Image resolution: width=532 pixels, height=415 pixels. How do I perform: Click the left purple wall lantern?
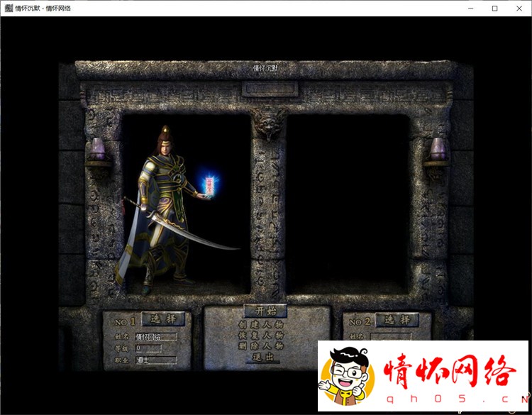[96, 150]
